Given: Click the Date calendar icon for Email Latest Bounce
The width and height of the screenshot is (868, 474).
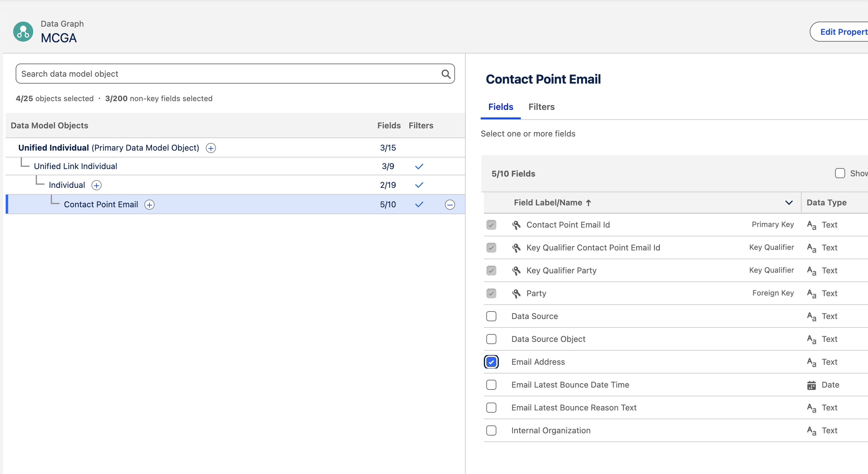Looking at the screenshot, I should click(811, 385).
